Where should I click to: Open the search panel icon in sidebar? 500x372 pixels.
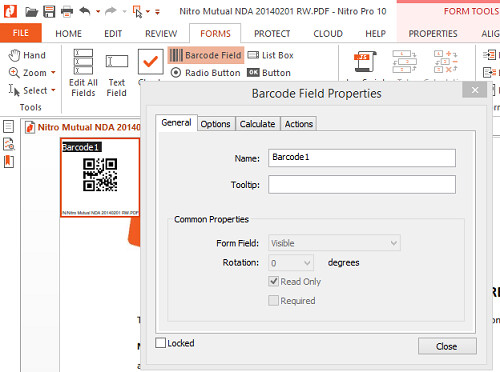9,144
